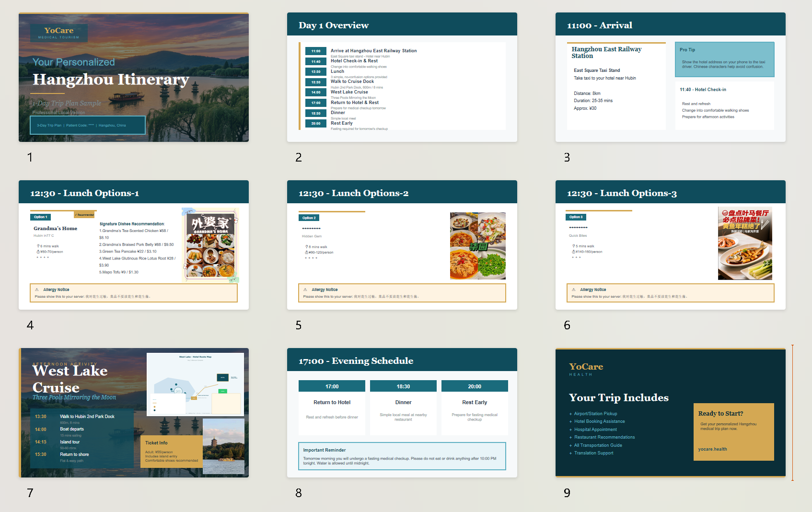Click the 12:30 time badge in Day 1 Overview
The width and height of the screenshot is (812, 512).
point(316,71)
